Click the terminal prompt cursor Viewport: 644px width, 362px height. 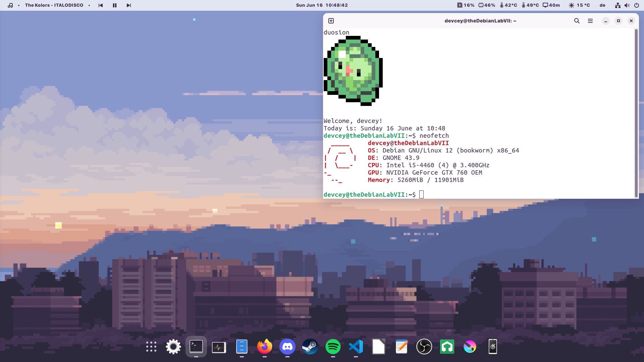click(422, 194)
